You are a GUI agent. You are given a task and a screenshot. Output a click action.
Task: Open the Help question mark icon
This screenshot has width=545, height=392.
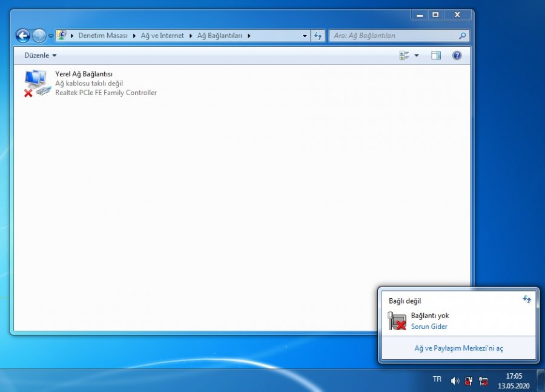(x=457, y=56)
